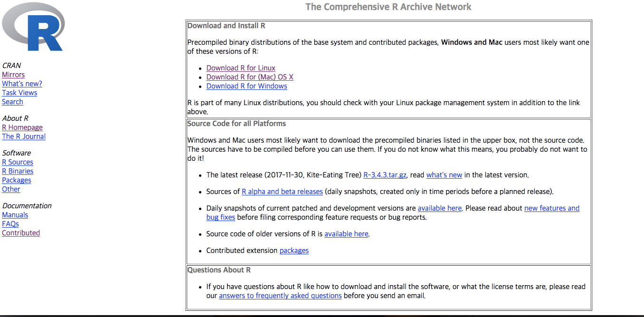Image resolution: width=644 pixels, height=317 pixels.
Task: Open the What's new? sidebar link
Action: tap(22, 84)
